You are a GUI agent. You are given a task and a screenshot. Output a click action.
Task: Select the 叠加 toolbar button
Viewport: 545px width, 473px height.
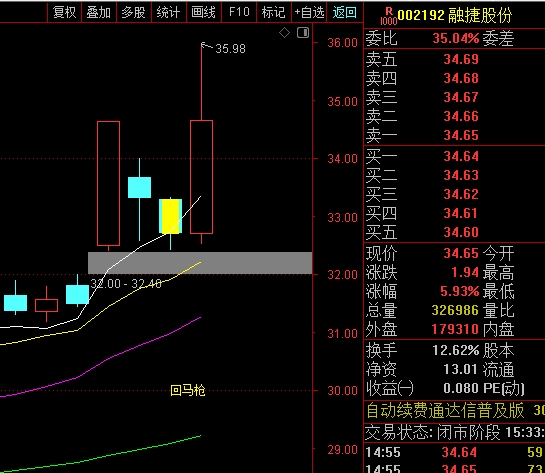coord(99,13)
